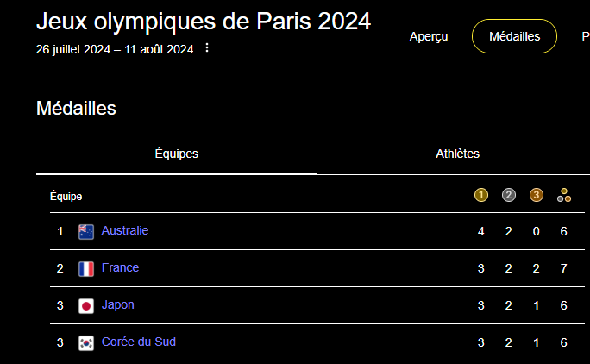The image size is (590, 364).
Task: Click the Jeux olympiques de Paris 2024 title
Action: coord(204,22)
